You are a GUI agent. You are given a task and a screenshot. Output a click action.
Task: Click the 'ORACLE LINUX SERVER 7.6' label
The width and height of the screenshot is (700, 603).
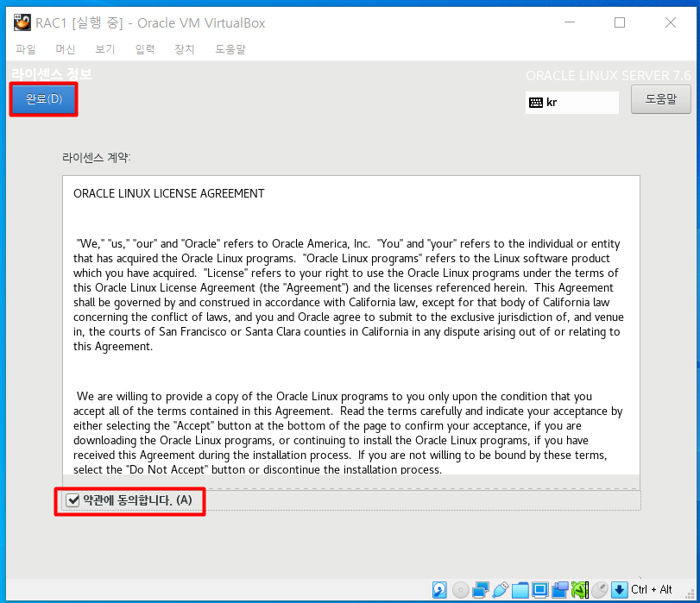click(x=608, y=76)
